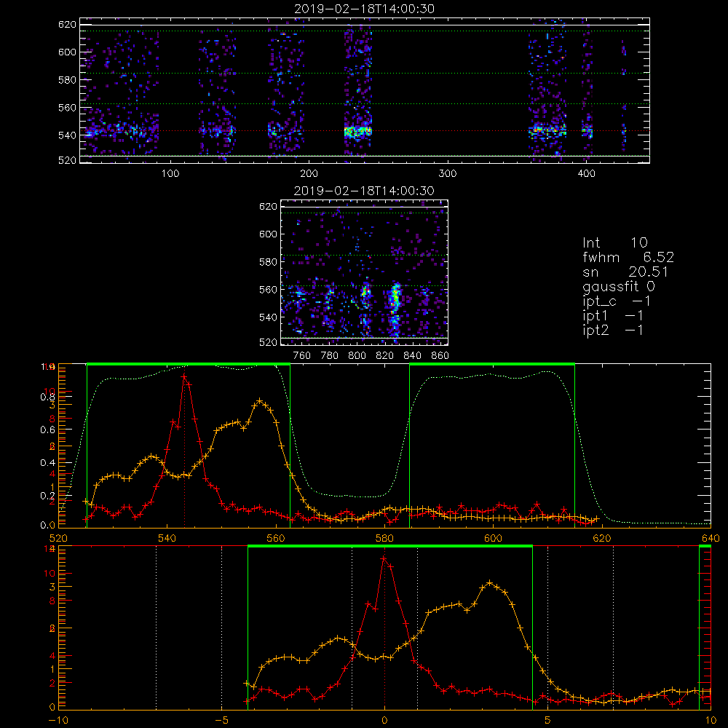
Task: Click the '-5' x-axis label of the bottom plot
Action: [x=221, y=721]
